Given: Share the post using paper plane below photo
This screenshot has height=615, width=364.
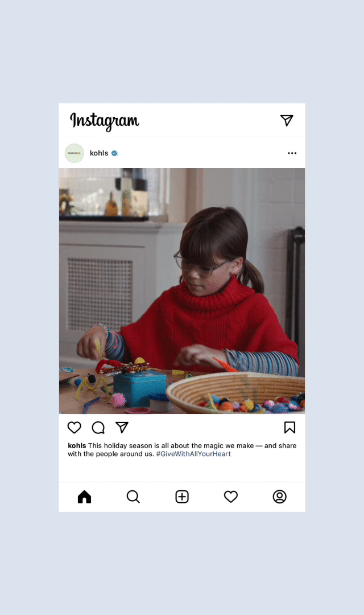Looking at the screenshot, I should [122, 428].
